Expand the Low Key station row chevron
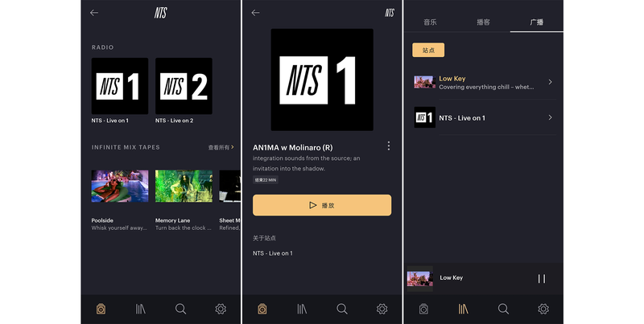 tap(551, 82)
